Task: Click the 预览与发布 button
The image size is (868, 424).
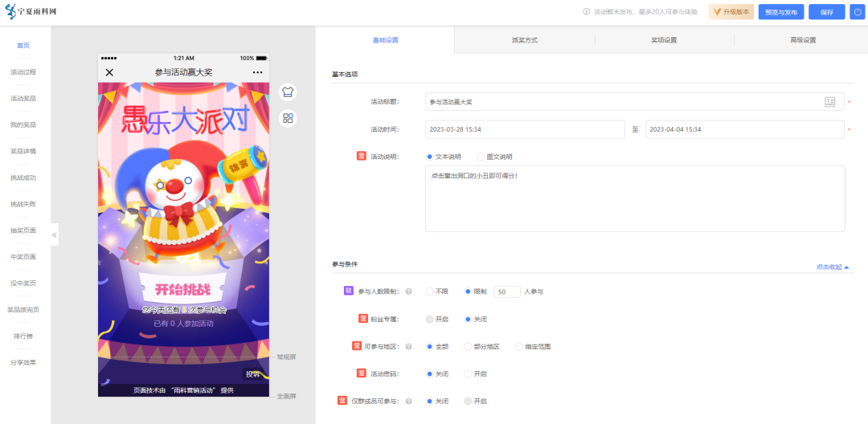Action: tap(781, 11)
